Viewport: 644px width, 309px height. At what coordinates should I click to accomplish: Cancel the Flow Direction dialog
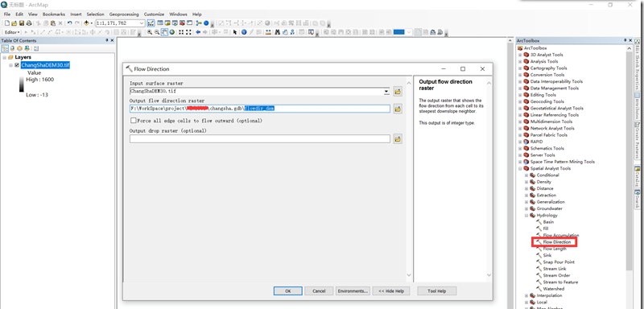[319, 290]
